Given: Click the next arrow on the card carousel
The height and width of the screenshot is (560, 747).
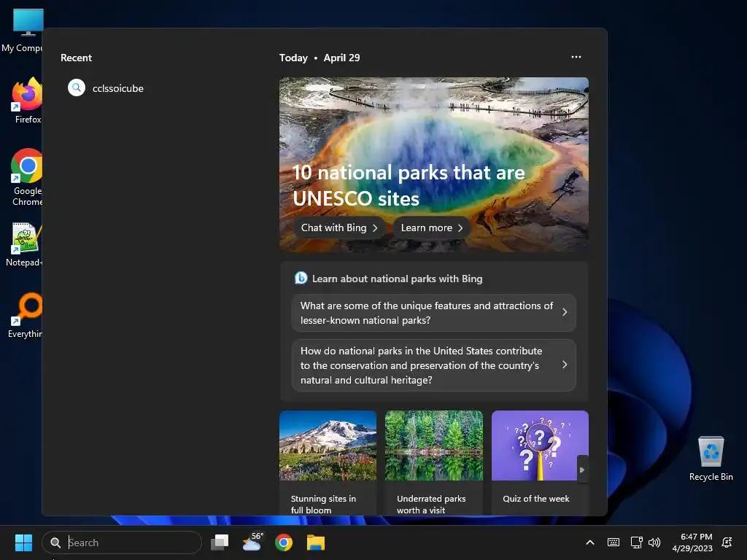Looking at the screenshot, I should point(582,470).
